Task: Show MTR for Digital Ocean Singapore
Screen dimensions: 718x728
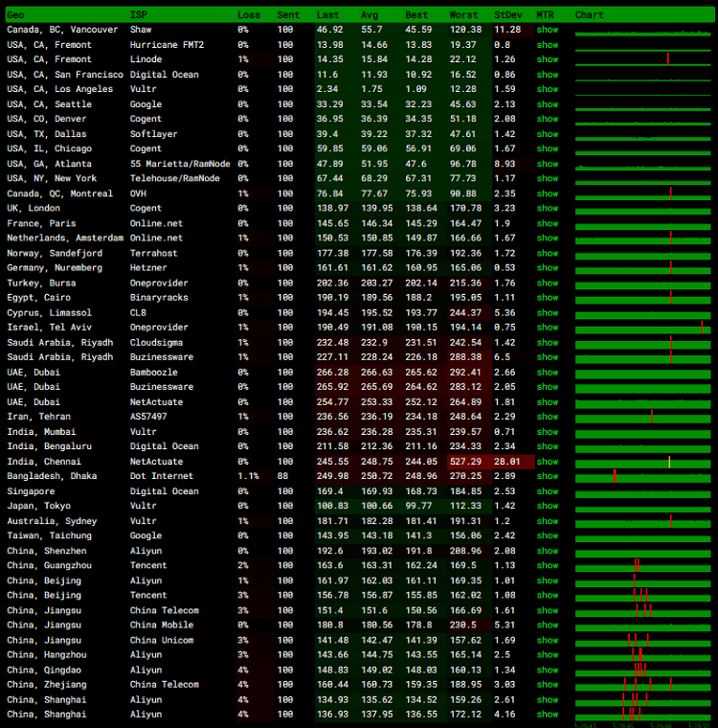Action: click(548, 491)
